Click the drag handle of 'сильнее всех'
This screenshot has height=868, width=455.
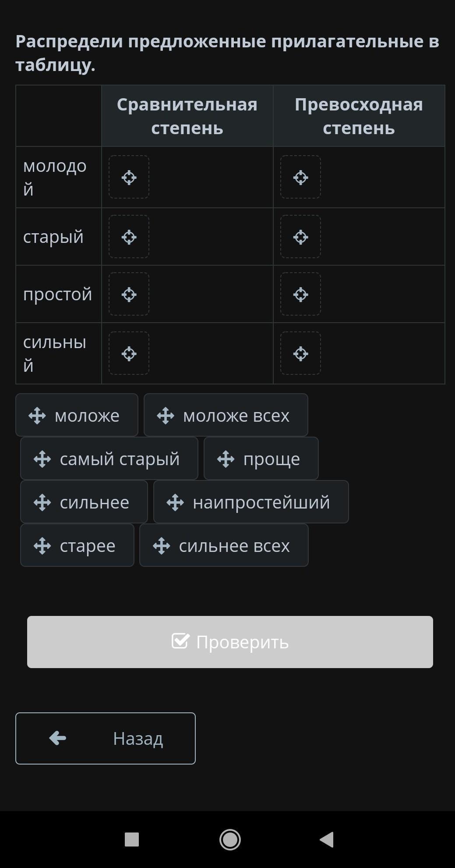162,546
